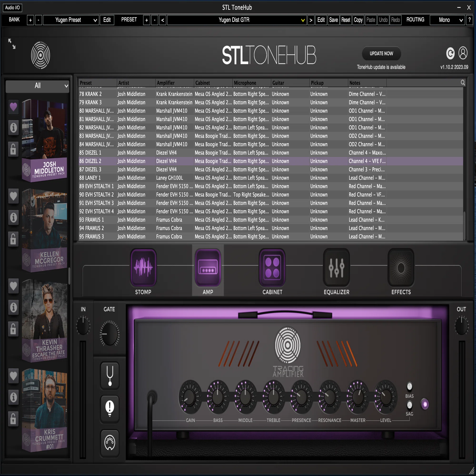Screen dimensions: 476x476
Task: Click lock icon of Kevin Thrasher pack
Action: 14,329
